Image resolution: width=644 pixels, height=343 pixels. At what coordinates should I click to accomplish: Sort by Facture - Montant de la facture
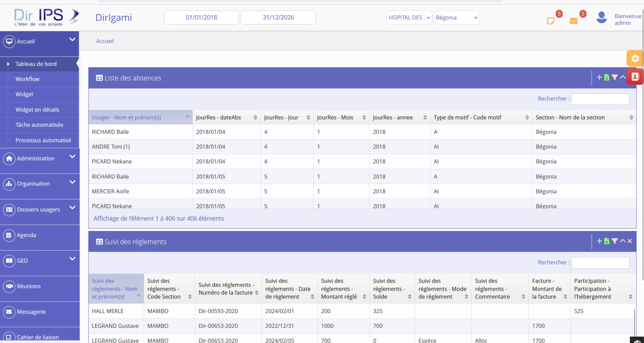click(x=549, y=289)
